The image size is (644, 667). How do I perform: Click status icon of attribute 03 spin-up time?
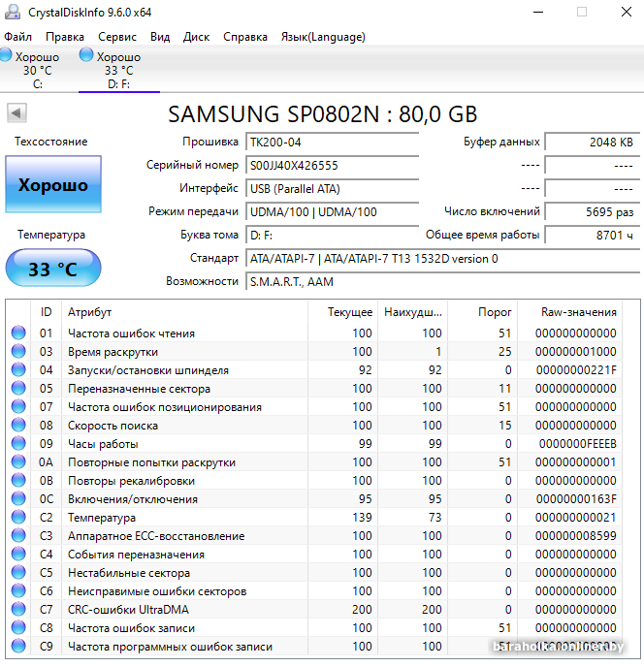18,351
